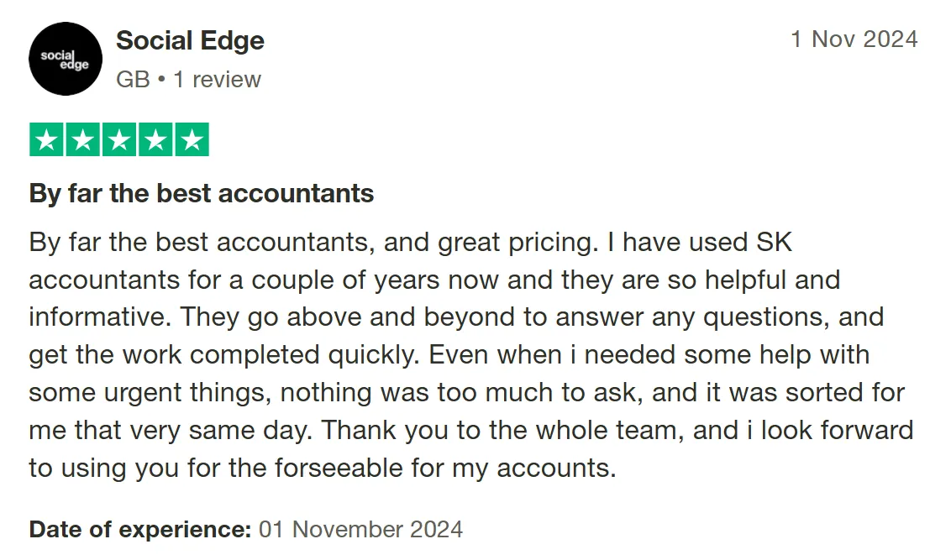Click the Social Edge profile avatar
This screenshot has width=951, height=560.
(x=66, y=59)
